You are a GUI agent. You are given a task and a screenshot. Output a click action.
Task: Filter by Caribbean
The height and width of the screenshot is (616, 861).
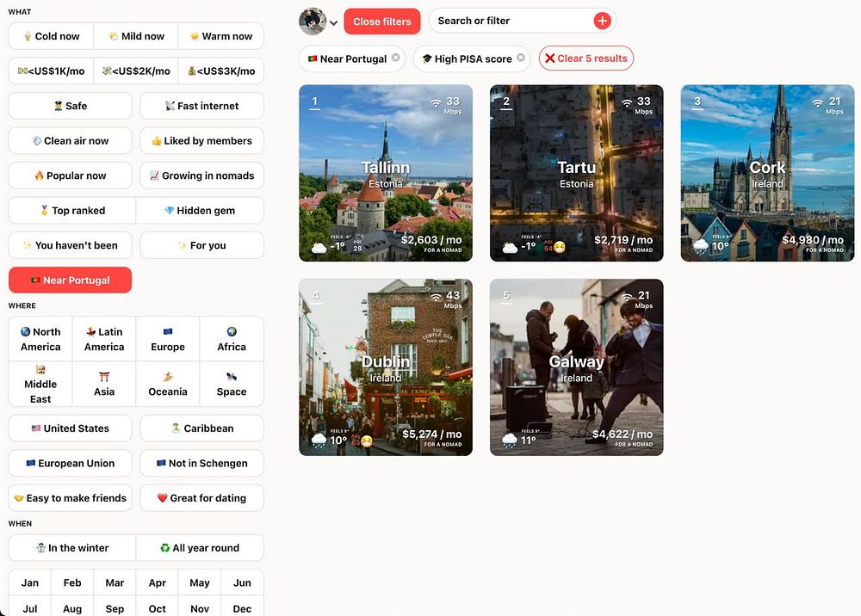click(x=201, y=428)
